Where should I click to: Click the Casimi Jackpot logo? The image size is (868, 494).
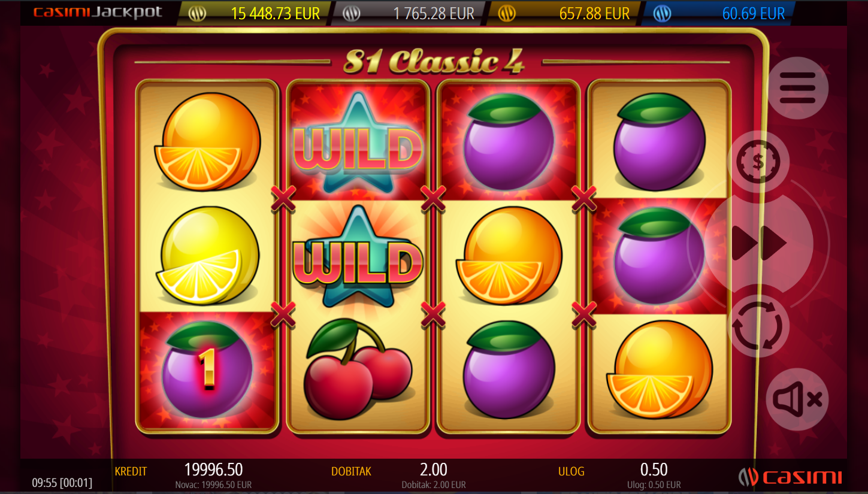pyautogui.click(x=98, y=13)
